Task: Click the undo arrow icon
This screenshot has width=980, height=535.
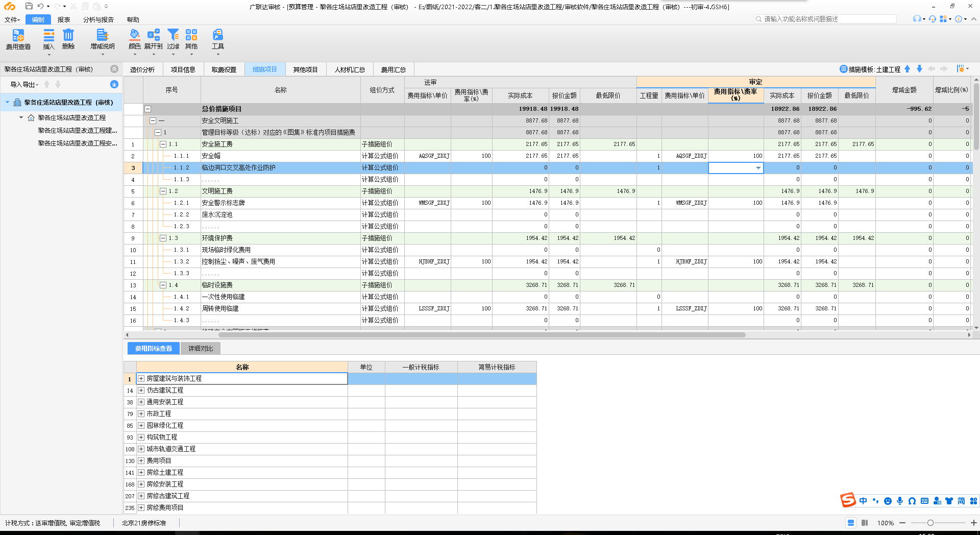Action: [x=40, y=7]
